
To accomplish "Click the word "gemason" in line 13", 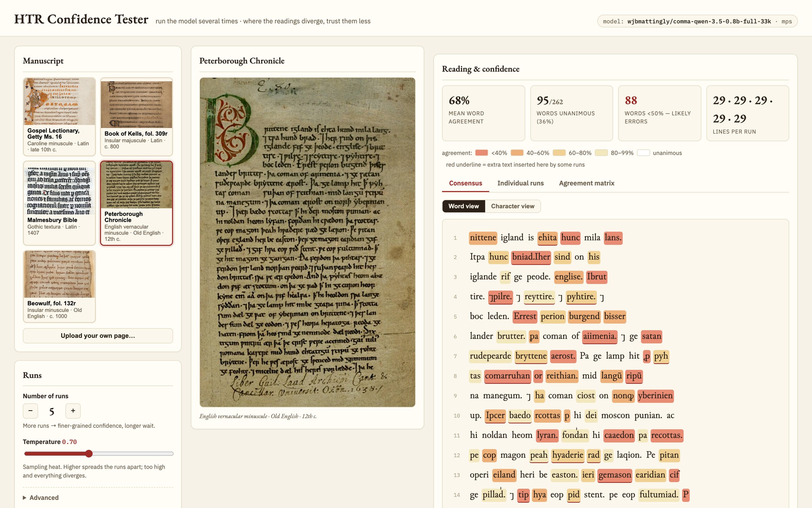I will tap(615, 475).
